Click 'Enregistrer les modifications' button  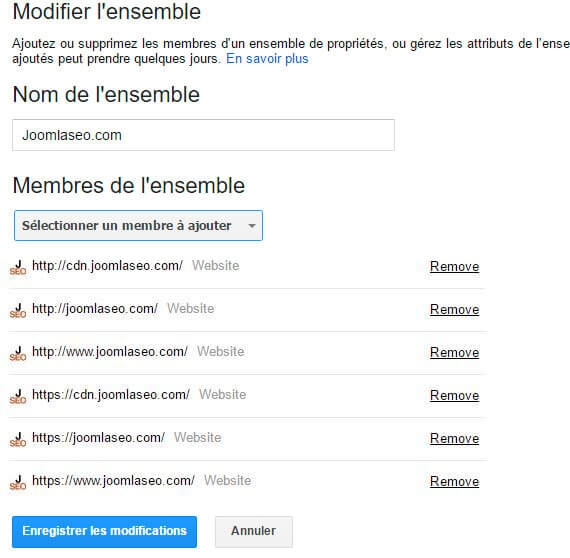pos(104,531)
